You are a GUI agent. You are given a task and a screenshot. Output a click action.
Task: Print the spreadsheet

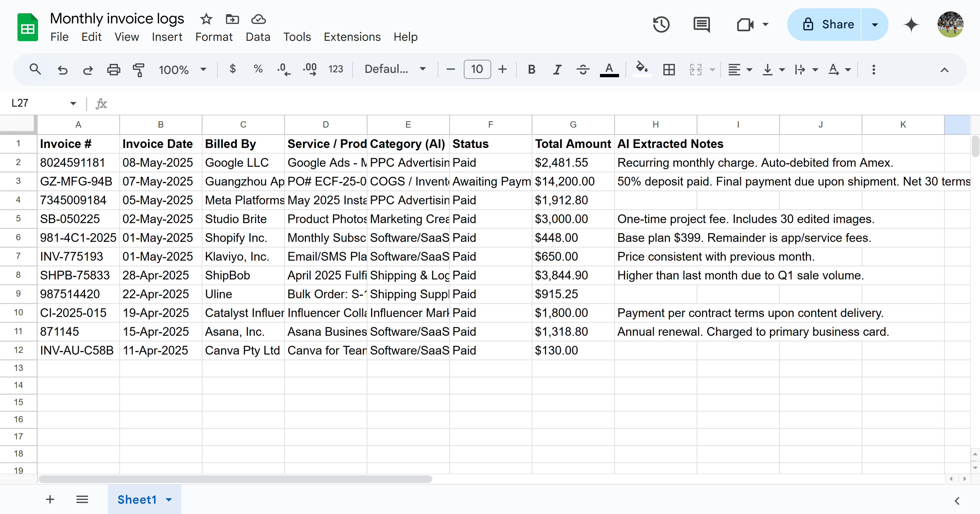(x=113, y=70)
